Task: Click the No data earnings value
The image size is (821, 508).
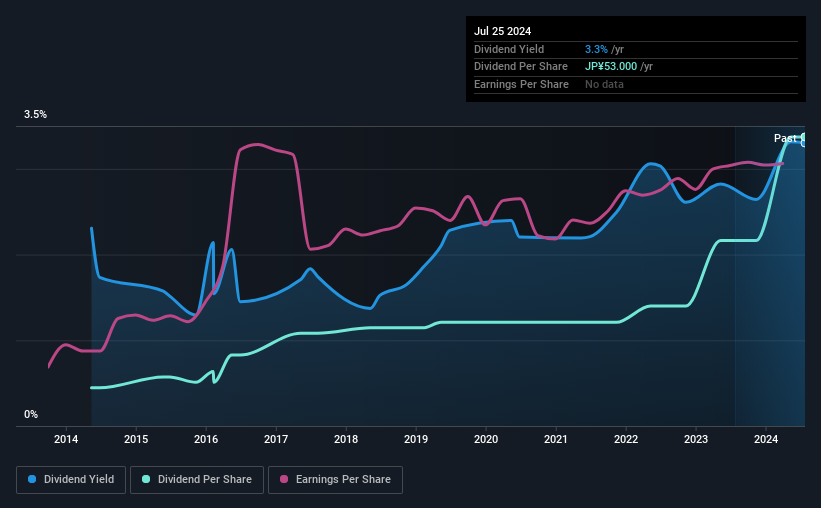Action: [x=604, y=84]
